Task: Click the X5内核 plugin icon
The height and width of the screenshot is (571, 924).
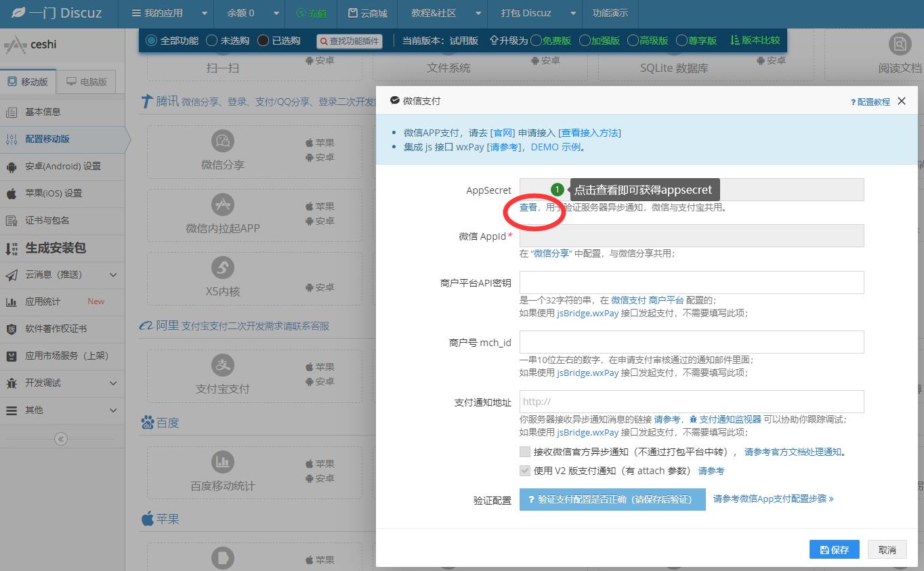Action: 223,268
